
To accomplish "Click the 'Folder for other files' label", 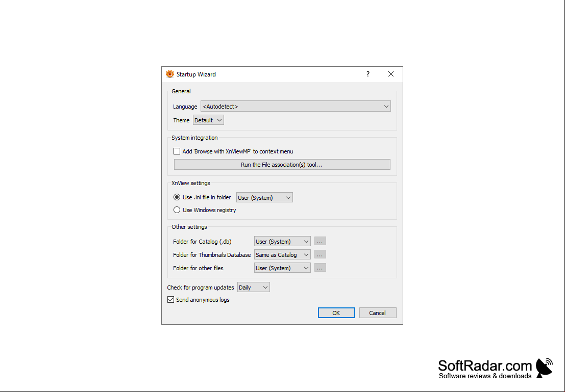I will (x=198, y=268).
